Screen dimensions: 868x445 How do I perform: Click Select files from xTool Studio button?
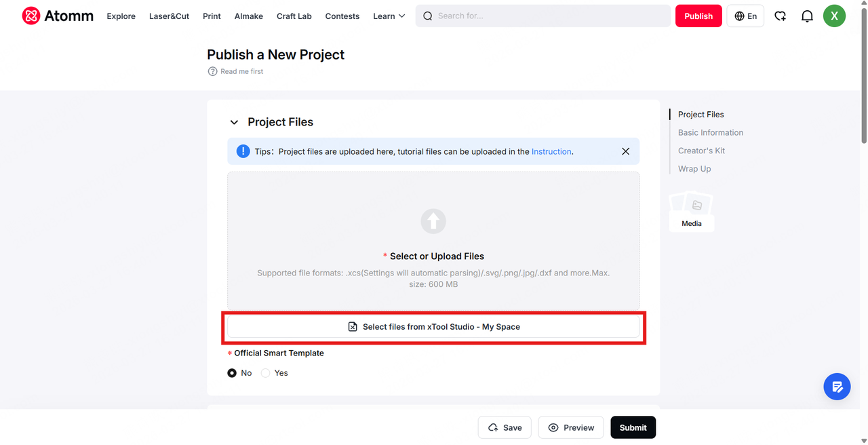coord(433,327)
